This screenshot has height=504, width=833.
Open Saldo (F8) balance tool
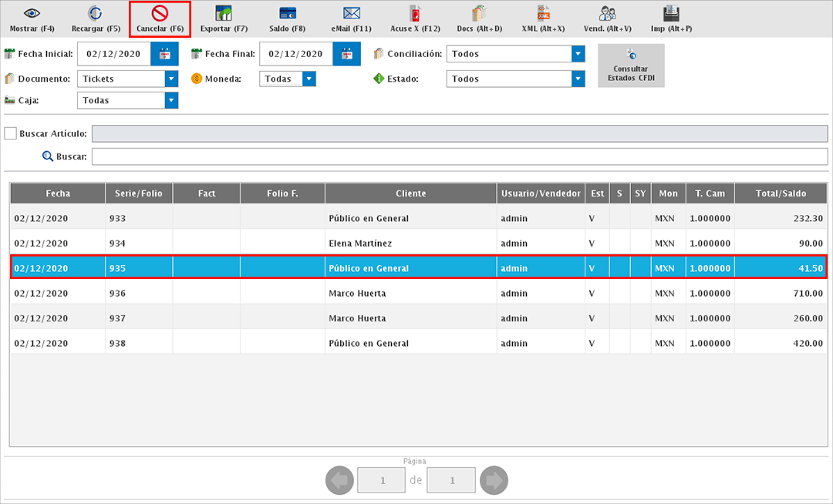click(x=288, y=13)
